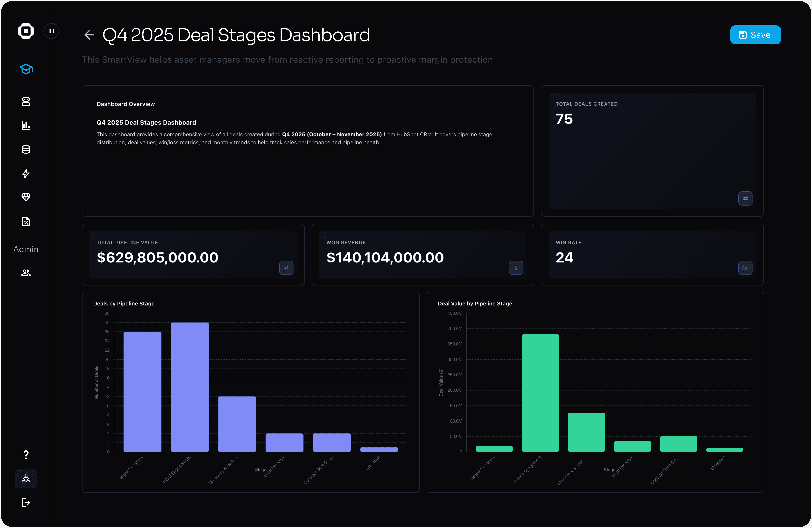The height and width of the screenshot is (528, 812).
Task: Click the graduation cap SmartViews icon
Action: pyautogui.click(x=26, y=69)
